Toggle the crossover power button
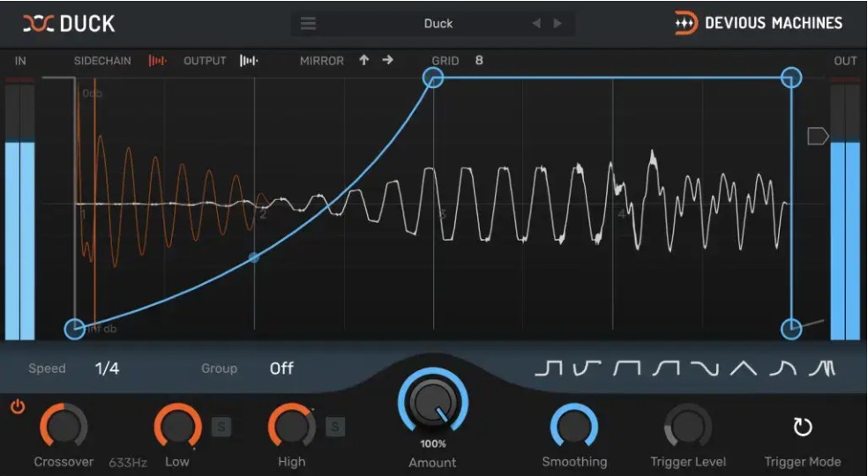 tap(17, 407)
